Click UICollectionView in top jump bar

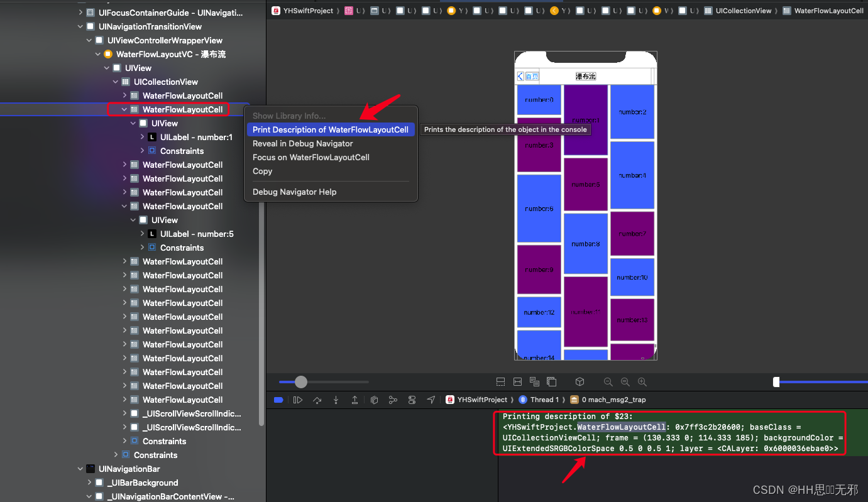tap(738, 11)
